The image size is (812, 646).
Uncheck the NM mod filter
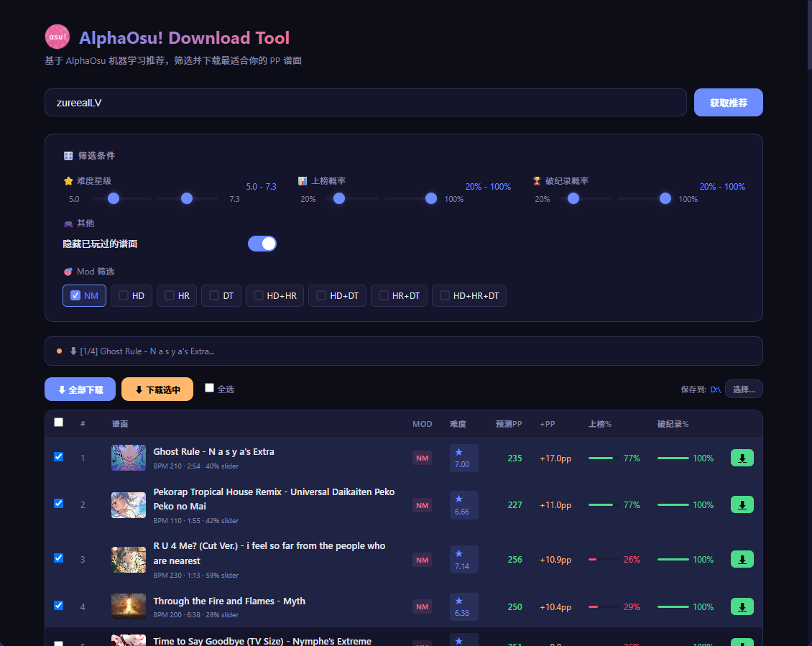point(84,296)
